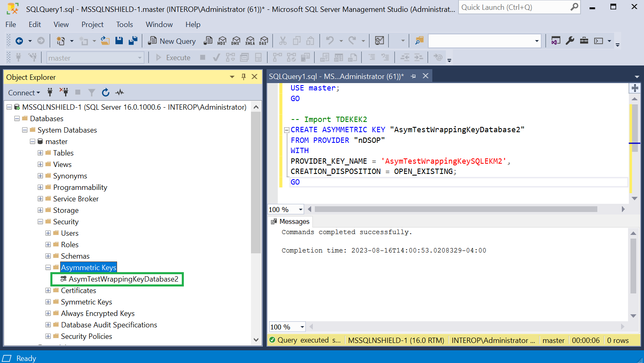
Task: Open a Database Engine Query with the icon beside New Query
Action: [x=208, y=41]
